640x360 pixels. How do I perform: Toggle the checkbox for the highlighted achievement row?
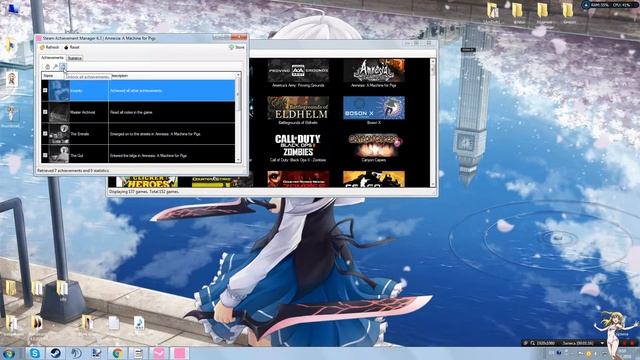tap(45, 91)
